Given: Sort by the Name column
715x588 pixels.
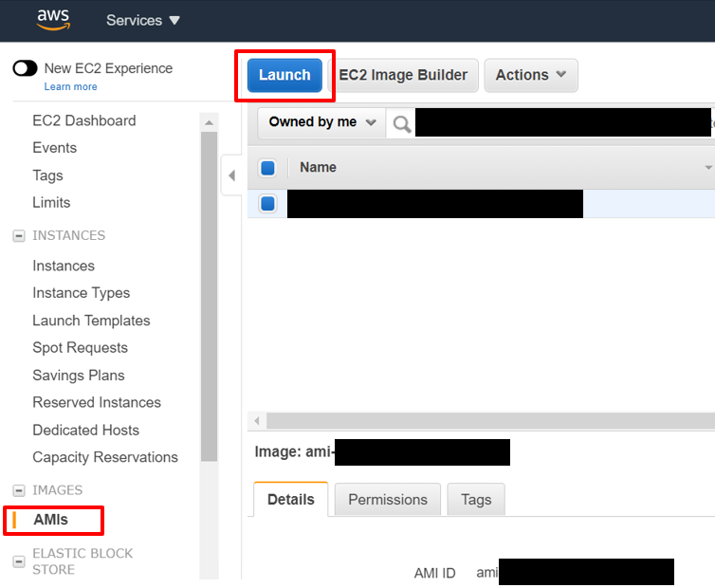Looking at the screenshot, I should click(x=318, y=168).
